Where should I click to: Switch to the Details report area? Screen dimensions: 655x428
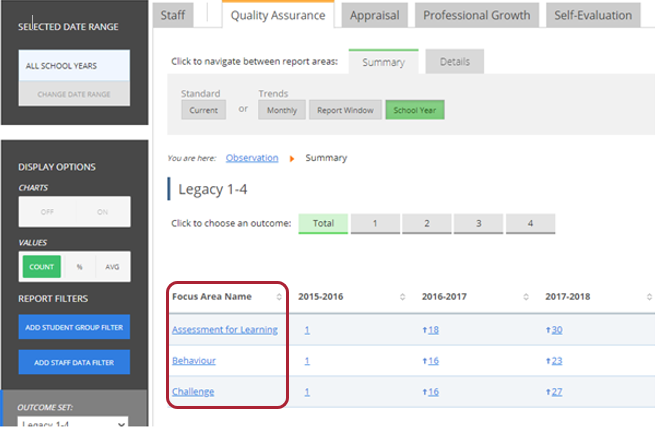tap(454, 62)
